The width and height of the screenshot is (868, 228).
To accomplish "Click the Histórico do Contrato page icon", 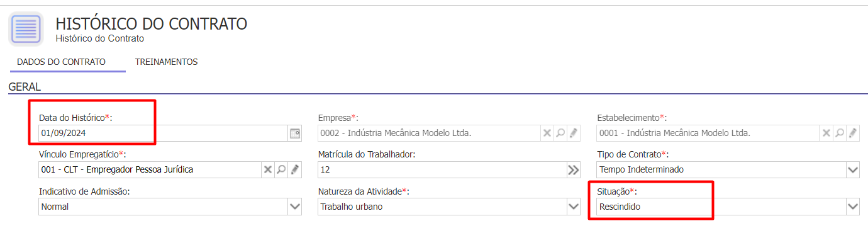I will (26, 29).
